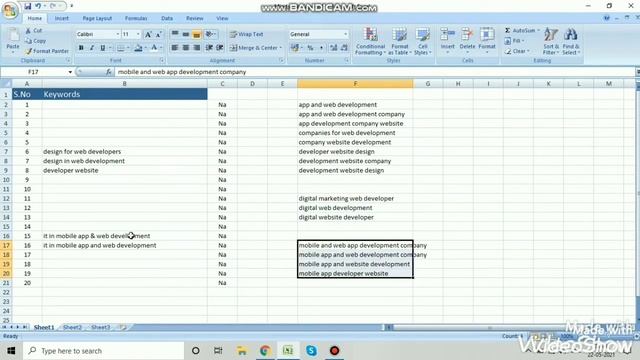Screen dimensions: 640x360
Task: Select the Keywords header cell
Action: click(x=124, y=94)
